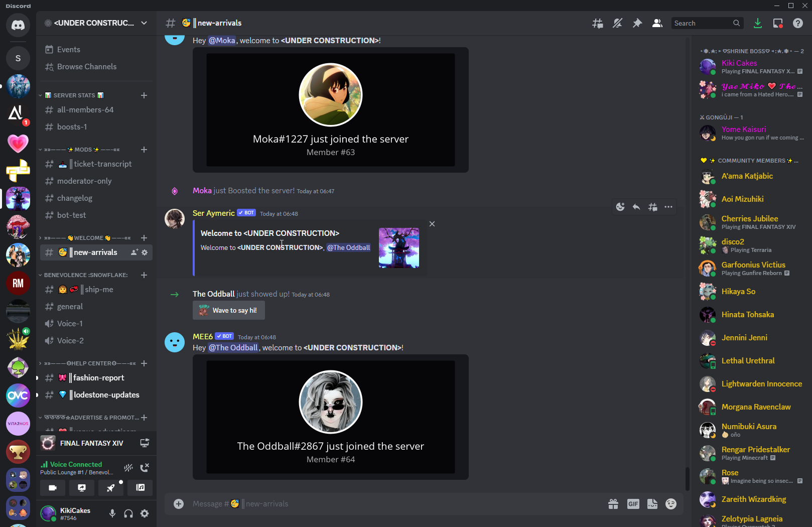Open the fashion-report channel

click(x=96, y=378)
